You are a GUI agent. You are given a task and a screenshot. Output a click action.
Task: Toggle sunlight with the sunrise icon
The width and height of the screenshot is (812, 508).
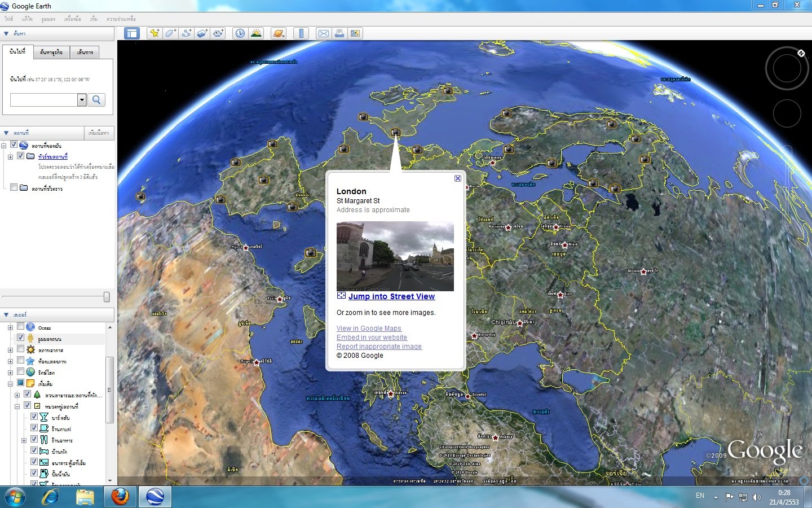coord(255,33)
